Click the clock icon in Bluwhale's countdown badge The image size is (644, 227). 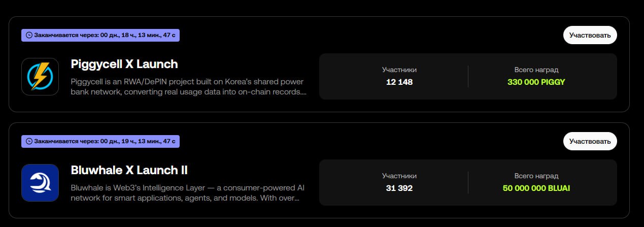[x=29, y=141]
